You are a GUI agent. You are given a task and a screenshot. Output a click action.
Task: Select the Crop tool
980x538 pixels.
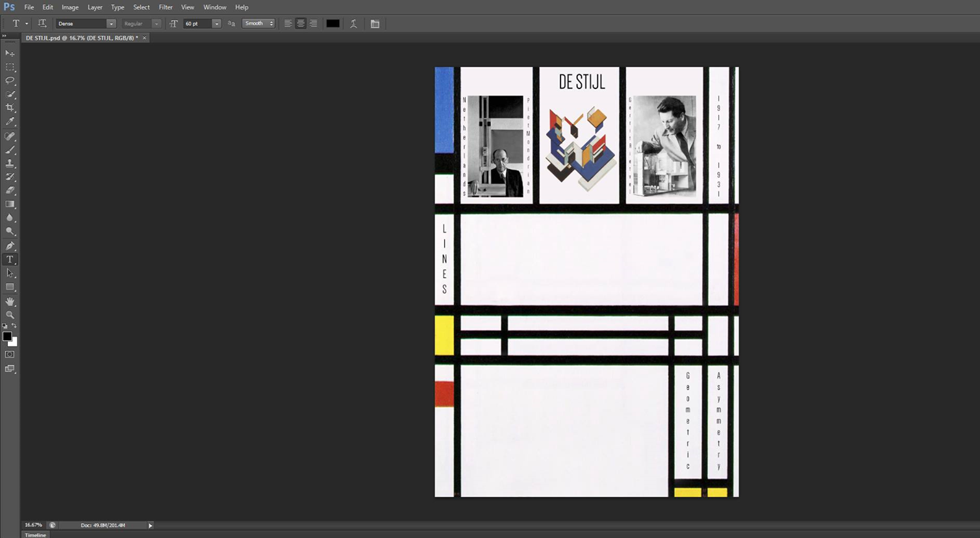point(10,108)
